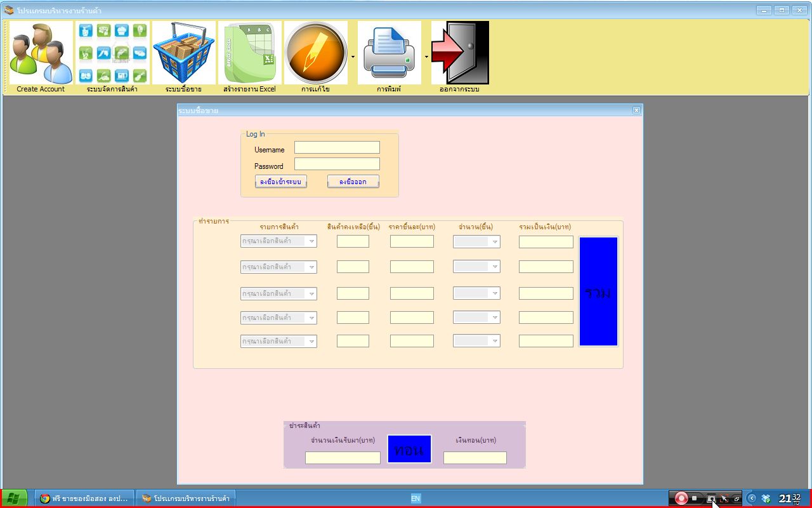This screenshot has width=812, height=508.
Task: Click the EN language indicator
Action: click(x=416, y=498)
